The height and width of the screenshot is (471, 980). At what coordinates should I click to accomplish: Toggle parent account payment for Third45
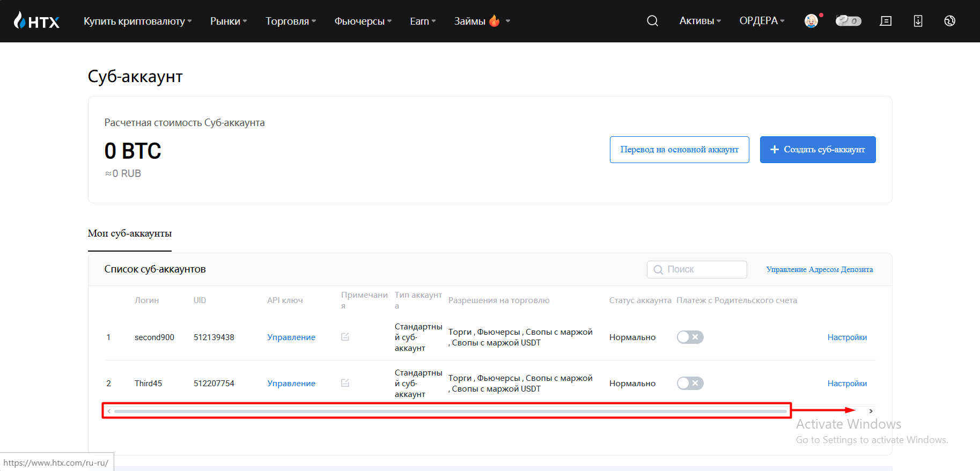(690, 383)
